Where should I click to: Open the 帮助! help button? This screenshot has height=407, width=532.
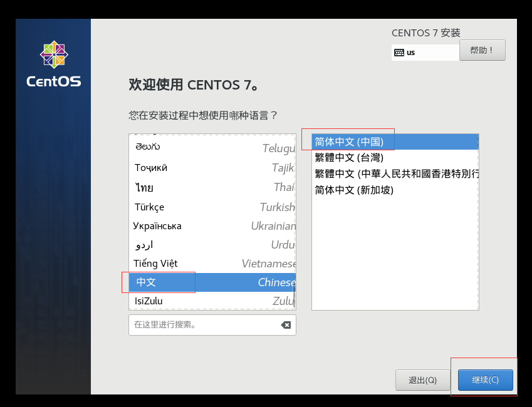(x=482, y=50)
